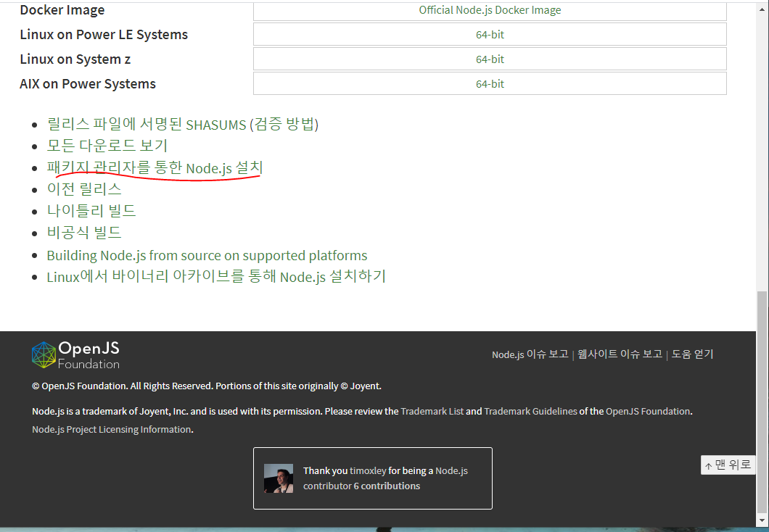Screen dimensions: 769x532
Task: Open the Node.js link in contributor card
Action: click(x=452, y=471)
